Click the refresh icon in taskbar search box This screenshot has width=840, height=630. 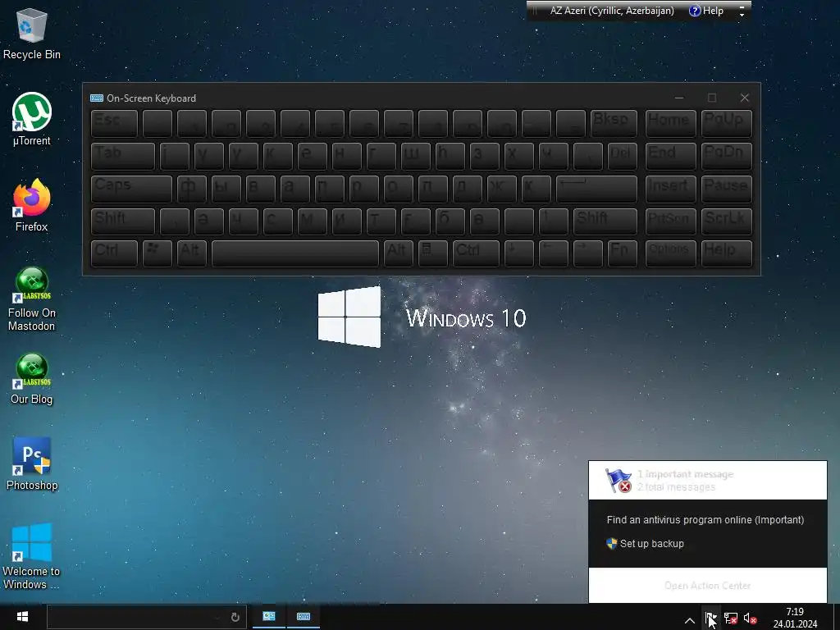[x=235, y=617]
